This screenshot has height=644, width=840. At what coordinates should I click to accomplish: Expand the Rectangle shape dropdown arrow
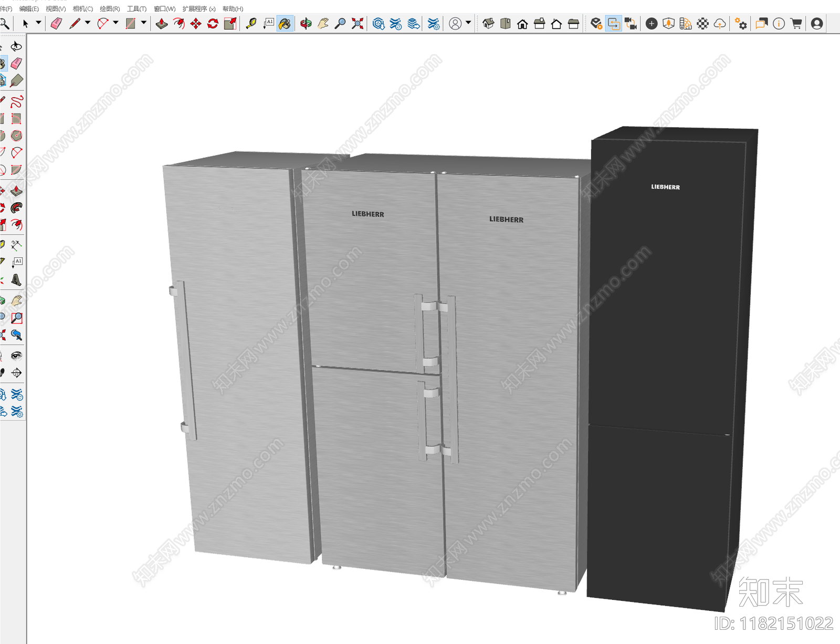143,23
